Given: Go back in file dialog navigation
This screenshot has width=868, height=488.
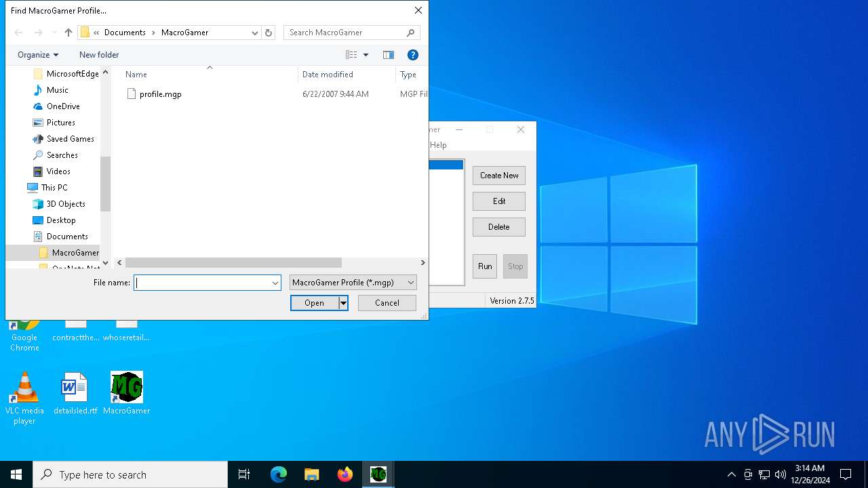Looking at the screenshot, I should (19, 33).
